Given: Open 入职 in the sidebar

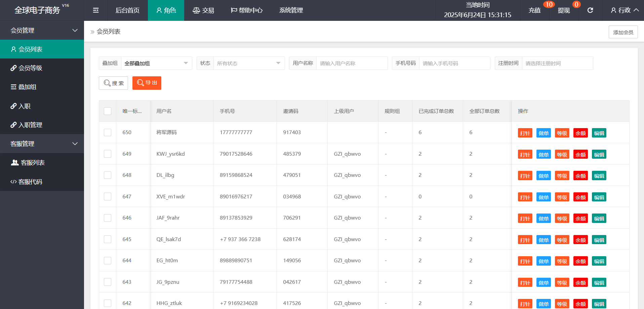Looking at the screenshot, I should (x=42, y=106).
